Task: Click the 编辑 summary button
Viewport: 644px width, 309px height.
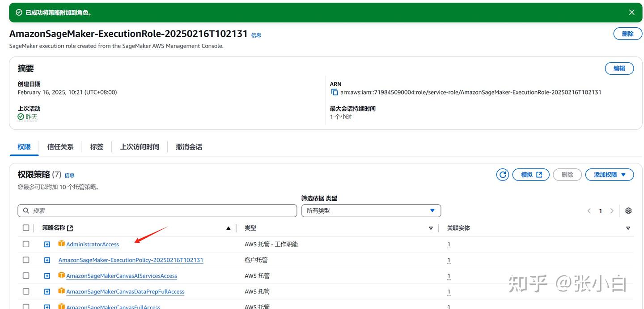Action: [x=619, y=69]
